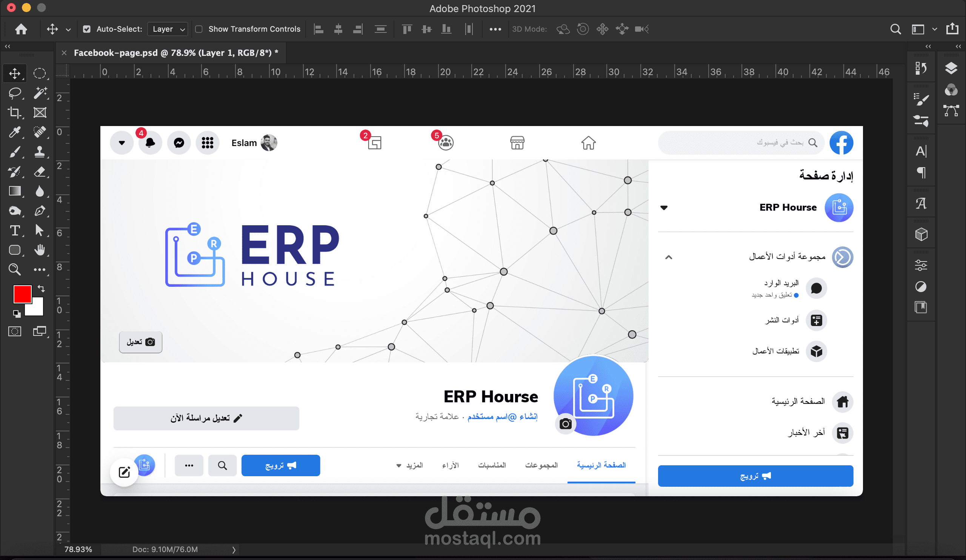Image resolution: width=966 pixels, height=560 pixels.
Task: Click the 78.93% zoom level field
Action: [x=78, y=549]
